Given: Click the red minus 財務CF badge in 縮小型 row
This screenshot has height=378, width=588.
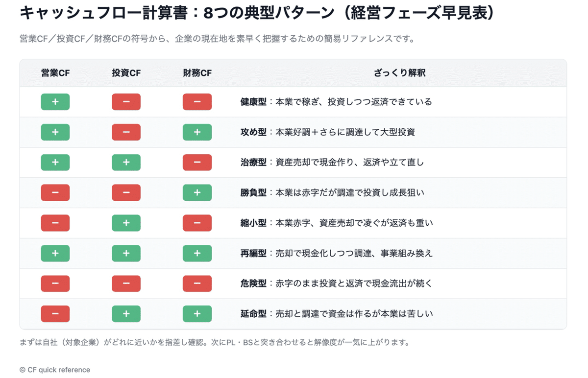Looking at the screenshot, I should click(197, 223).
